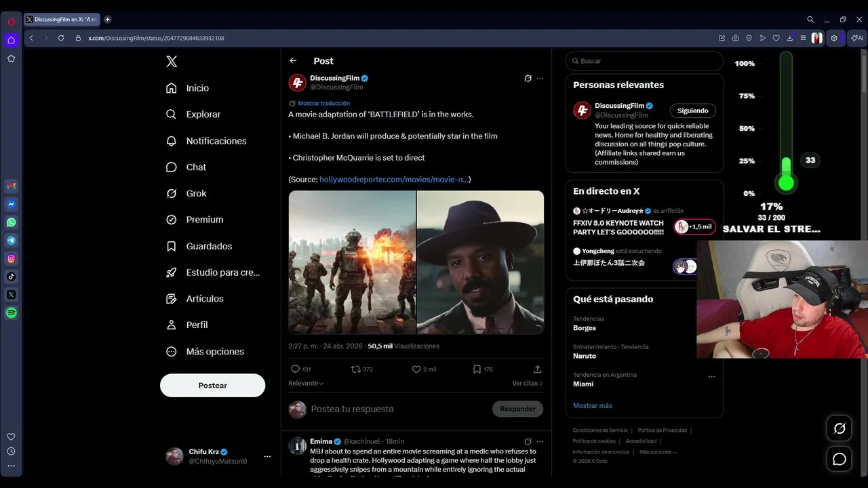Open Estudio para creadores

[213, 272]
